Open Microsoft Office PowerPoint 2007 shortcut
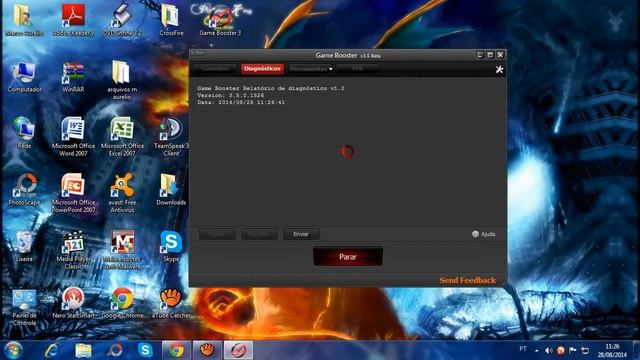The width and height of the screenshot is (640, 360). 73,193
